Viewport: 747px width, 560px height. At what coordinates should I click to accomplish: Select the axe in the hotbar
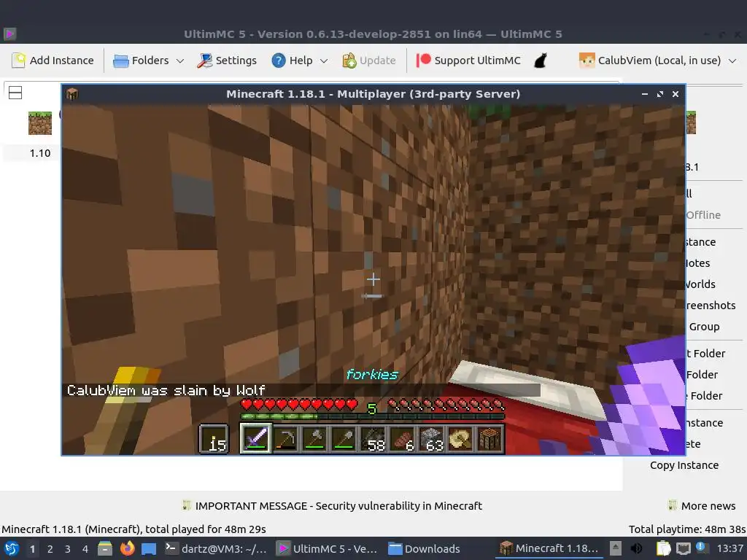(314, 438)
